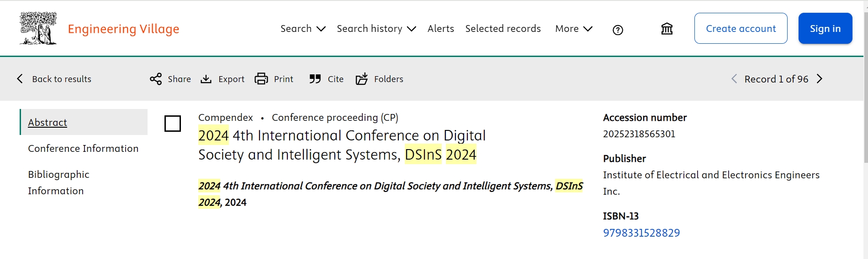
Task: Select the record checkbox
Action: pos(173,124)
